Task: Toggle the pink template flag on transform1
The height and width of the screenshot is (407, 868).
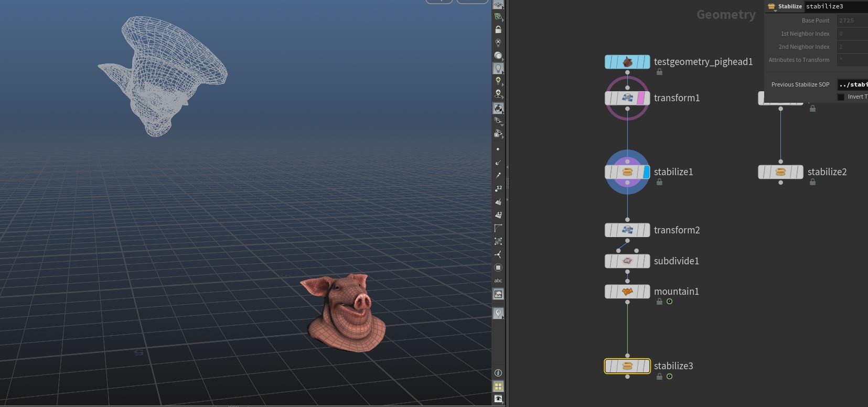Action: point(640,98)
